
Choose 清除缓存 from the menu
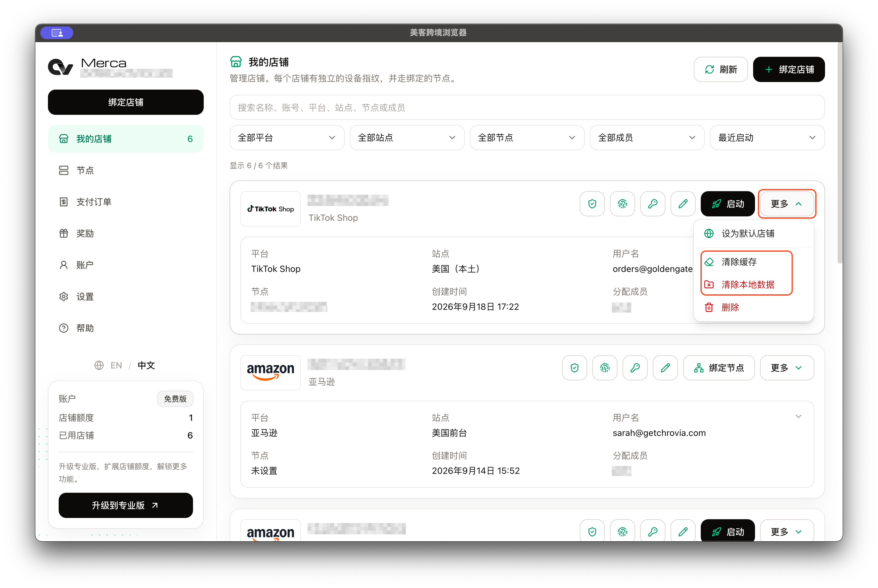(753, 262)
